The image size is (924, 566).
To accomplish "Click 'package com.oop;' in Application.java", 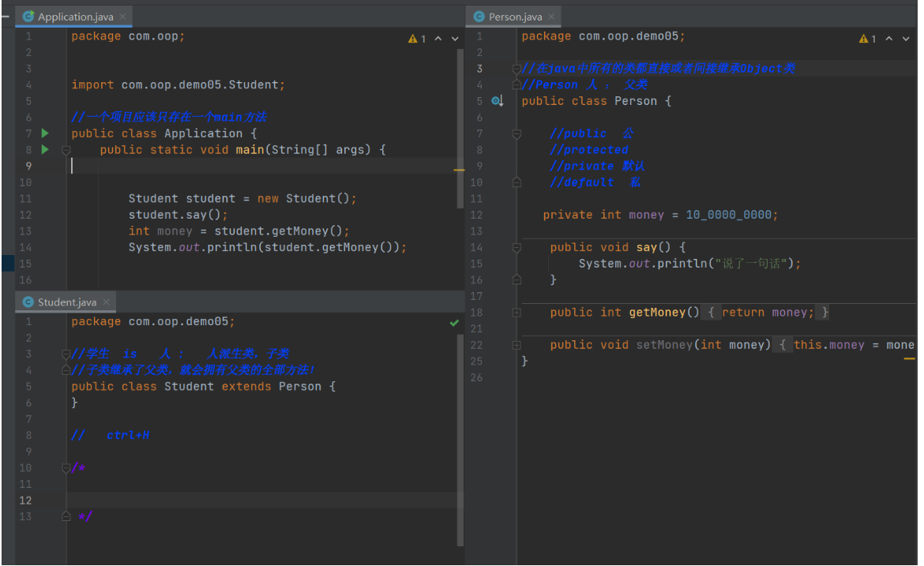I will [x=128, y=36].
